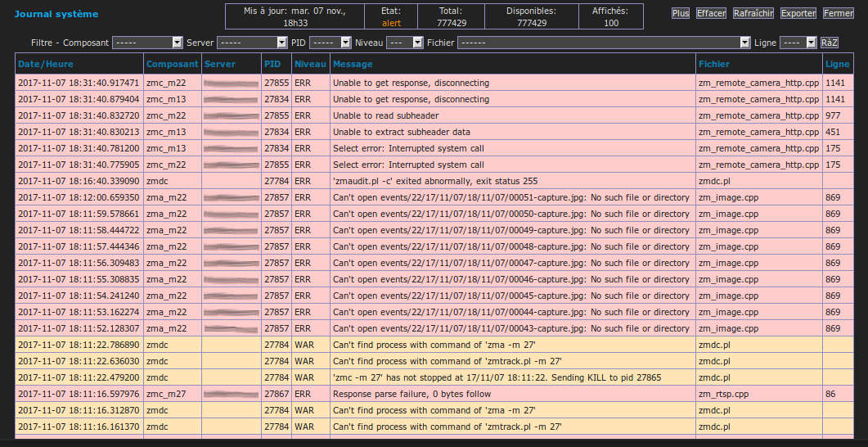
Task: Click message about 00051-capture.jpg
Action: click(511, 198)
